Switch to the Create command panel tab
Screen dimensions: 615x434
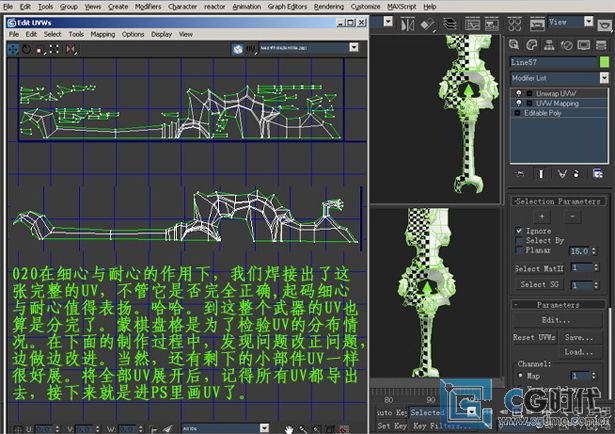pyautogui.click(x=514, y=45)
